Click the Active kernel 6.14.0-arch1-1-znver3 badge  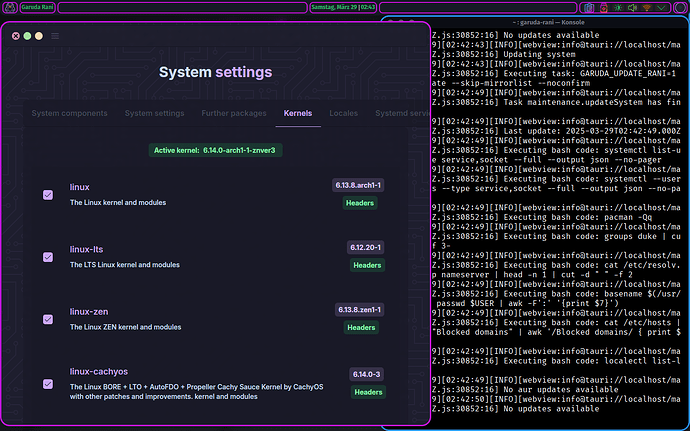tap(215, 150)
